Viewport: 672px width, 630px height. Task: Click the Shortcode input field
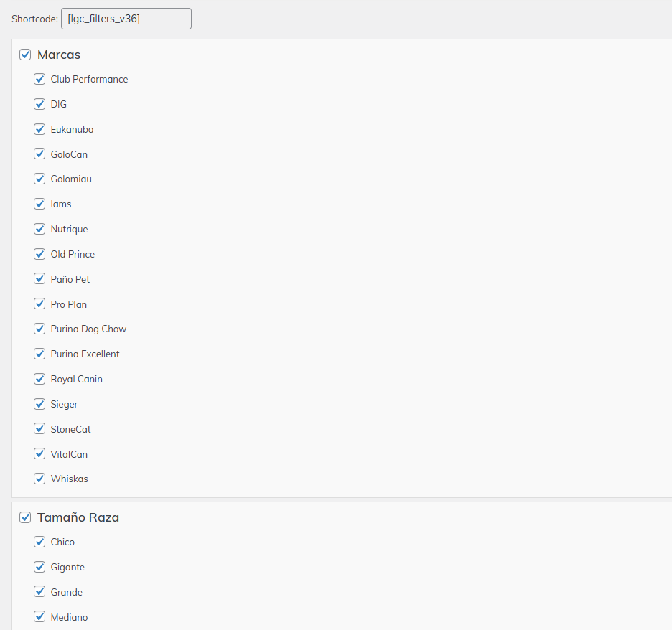[x=126, y=19]
